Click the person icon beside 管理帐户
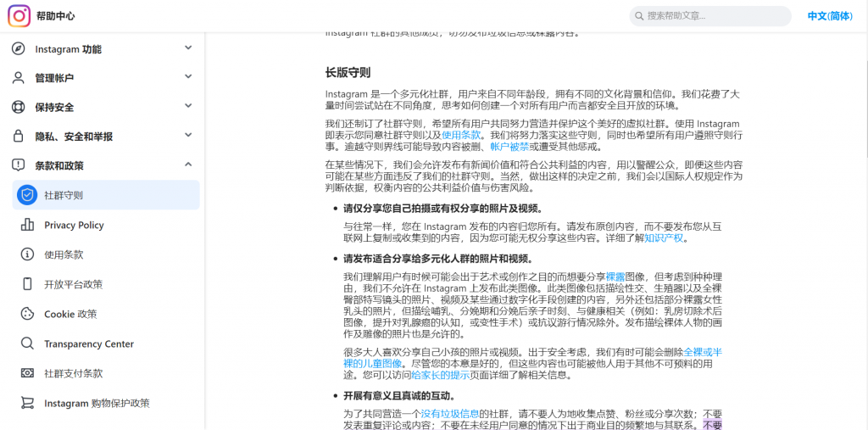This screenshot has height=430, width=868. pyautogui.click(x=19, y=78)
